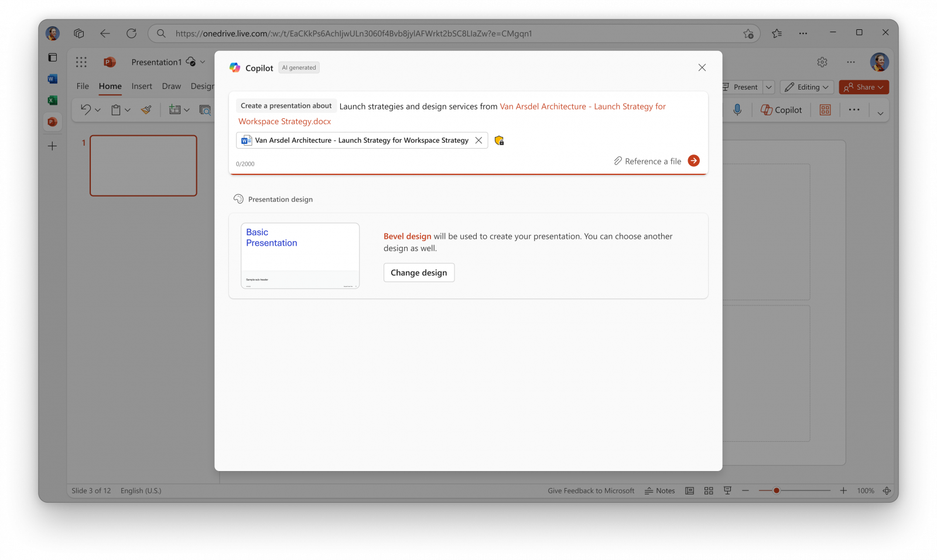Click the Van Arsdel Architecture file link text
Viewport: 937px width, 560px height.
(583, 106)
